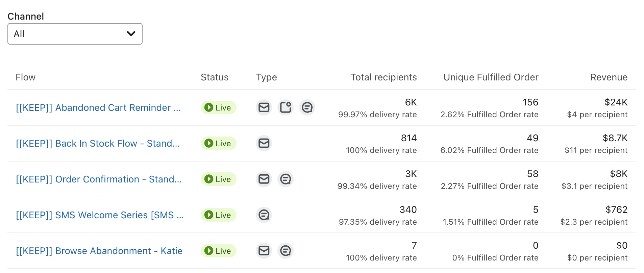The width and height of the screenshot is (644, 273).
Task: Click Live status badge for Abandoned Cart
Action: (218, 107)
